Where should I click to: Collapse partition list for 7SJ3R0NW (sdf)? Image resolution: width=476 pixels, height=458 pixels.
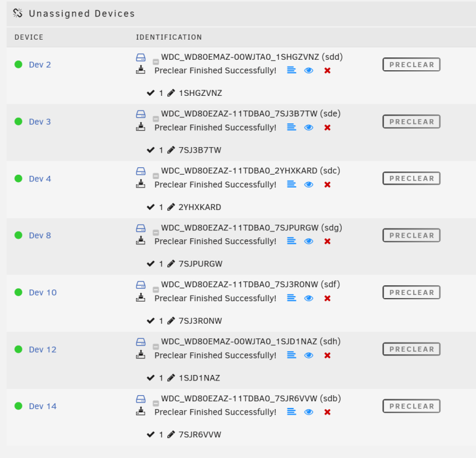point(156,289)
